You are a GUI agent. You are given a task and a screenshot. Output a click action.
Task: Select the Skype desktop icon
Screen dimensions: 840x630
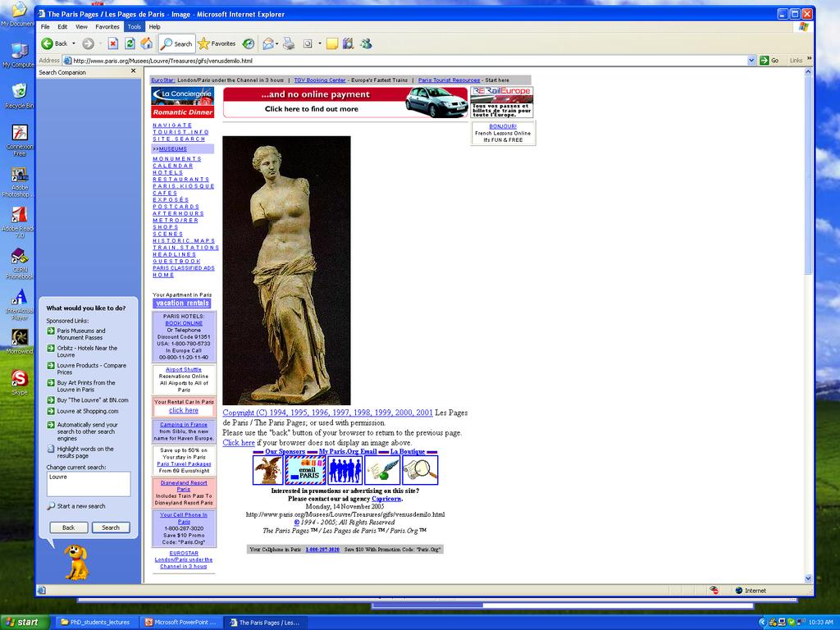pyautogui.click(x=20, y=382)
